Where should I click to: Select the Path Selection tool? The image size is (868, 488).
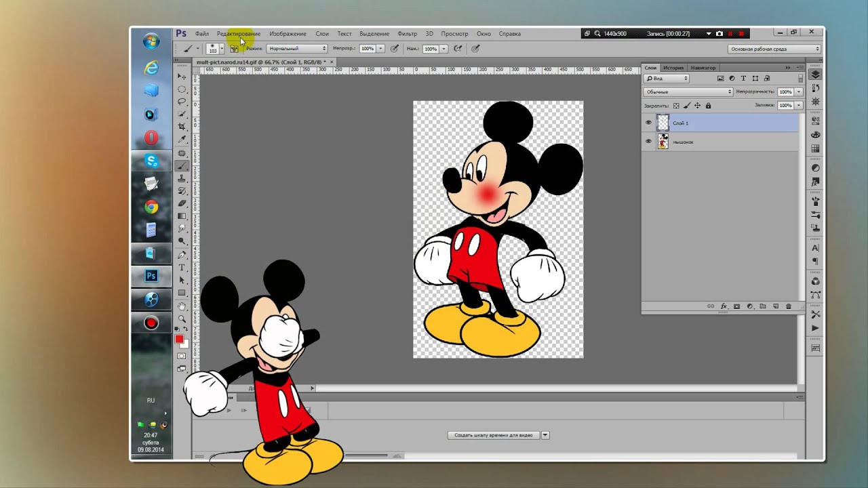[182, 280]
